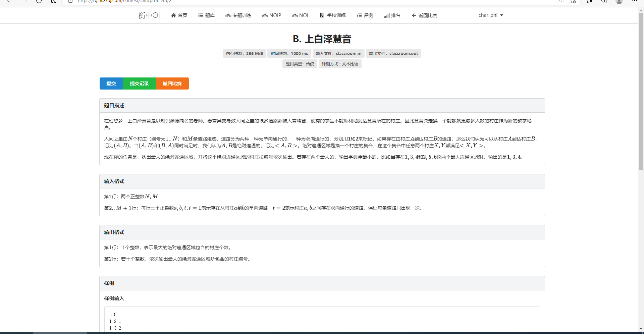Click the 内存限制: 256 MiB badge
Viewport: 644px width, 334px height.
(245, 53)
